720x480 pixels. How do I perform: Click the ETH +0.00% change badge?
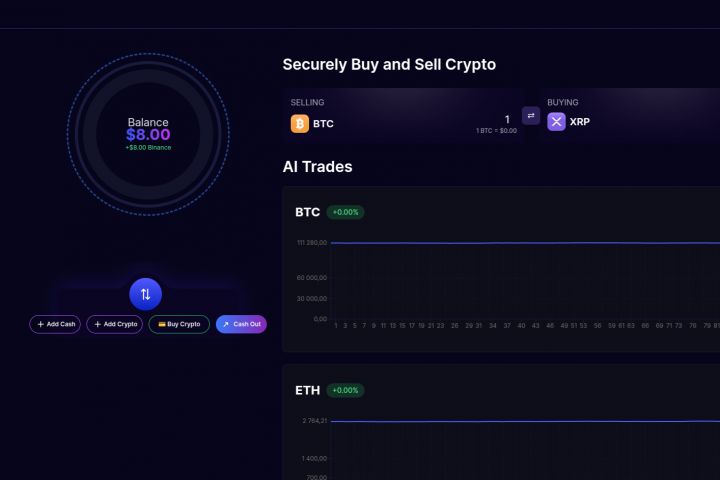(x=346, y=390)
